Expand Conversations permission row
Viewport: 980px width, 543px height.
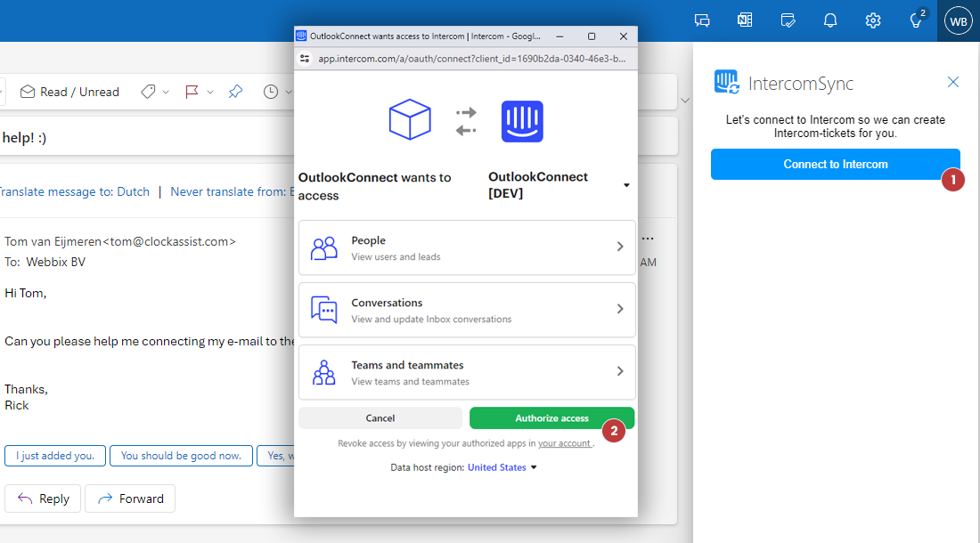pyautogui.click(x=467, y=310)
